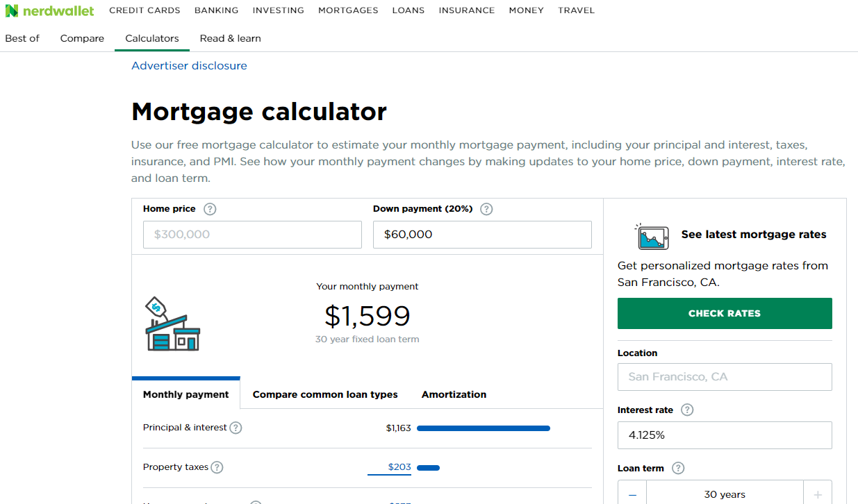Click the $1,599 monthly payment amount
This screenshot has width=858, height=504.
pyautogui.click(x=368, y=316)
